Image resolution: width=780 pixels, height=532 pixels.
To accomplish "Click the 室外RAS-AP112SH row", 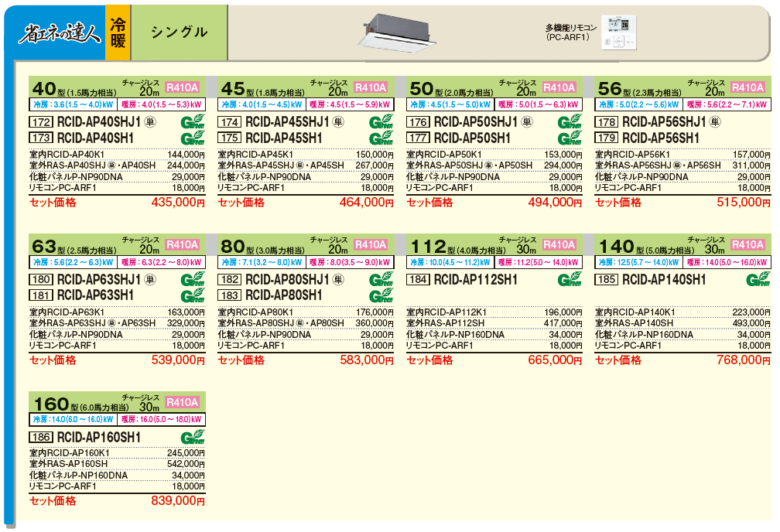I will coord(494,323).
